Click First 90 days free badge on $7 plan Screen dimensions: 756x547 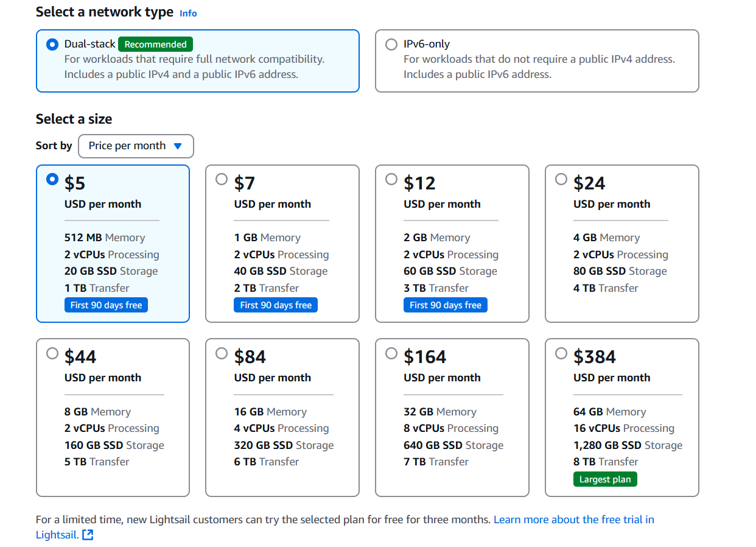coord(276,305)
